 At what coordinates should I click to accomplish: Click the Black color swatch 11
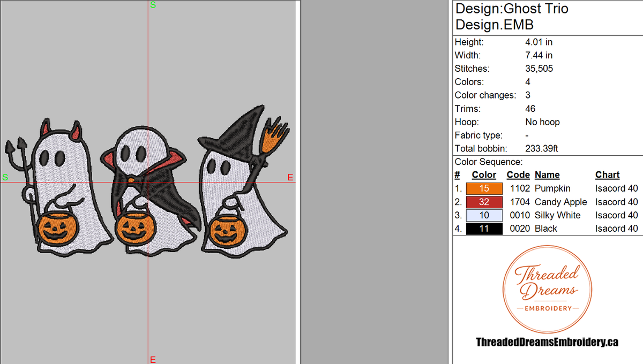pyautogui.click(x=484, y=229)
